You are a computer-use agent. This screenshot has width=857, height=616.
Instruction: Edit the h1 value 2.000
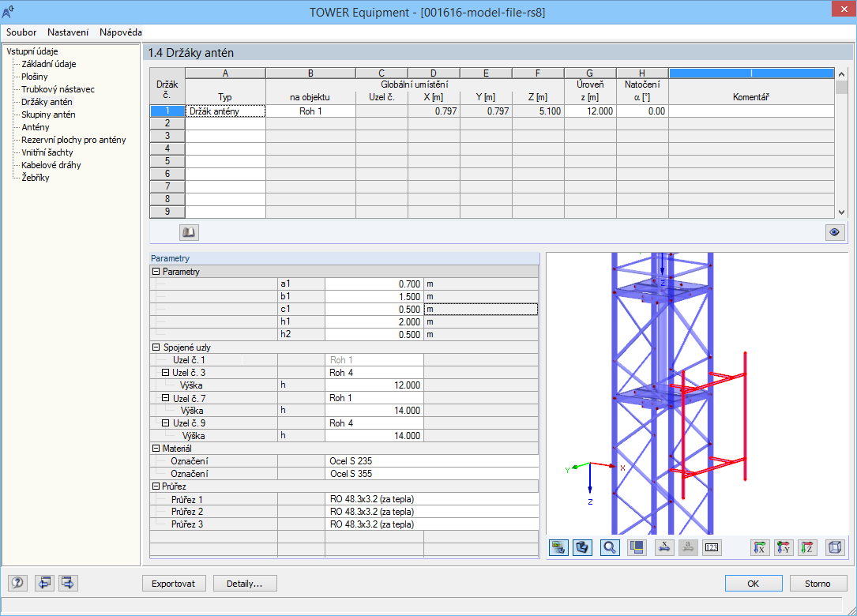(x=374, y=322)
